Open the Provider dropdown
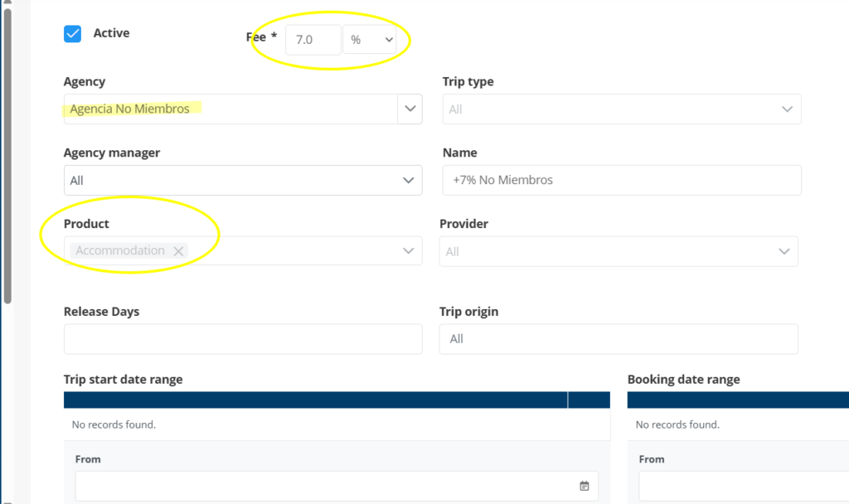 tap(619, 252)
